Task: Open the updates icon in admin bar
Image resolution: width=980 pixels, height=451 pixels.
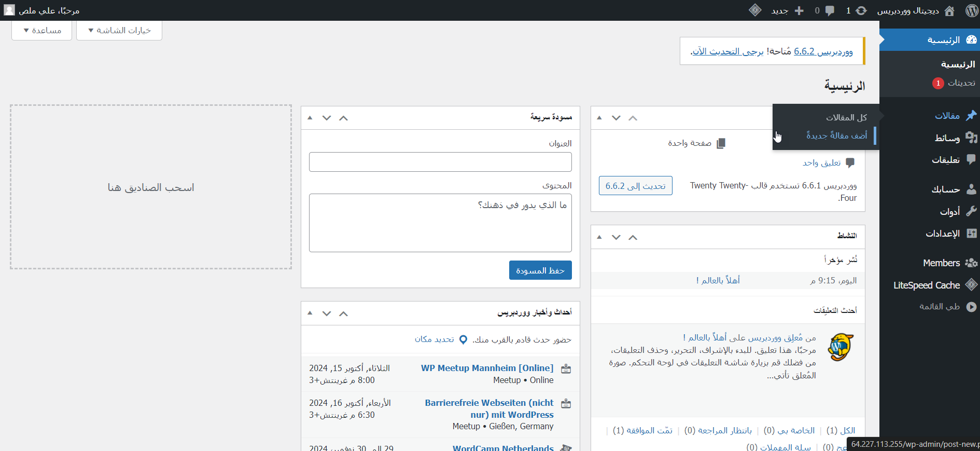Action: (861, 10)
